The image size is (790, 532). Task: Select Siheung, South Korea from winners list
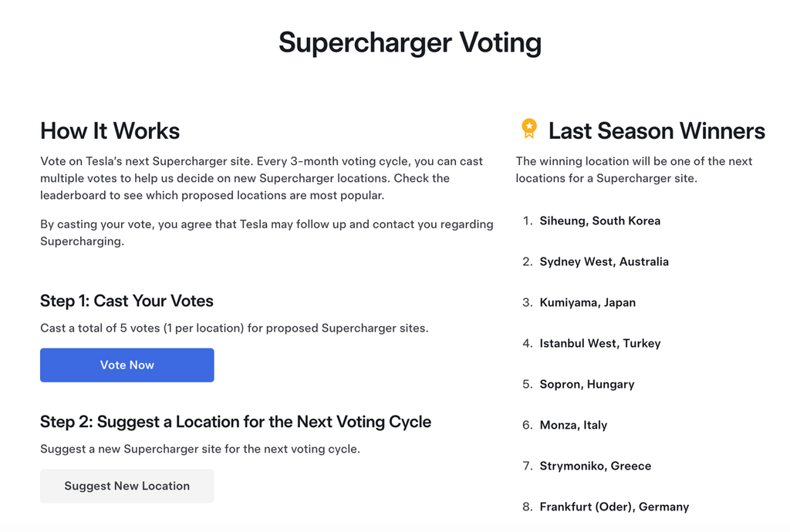pyautogui.click(x=600, y=221)
